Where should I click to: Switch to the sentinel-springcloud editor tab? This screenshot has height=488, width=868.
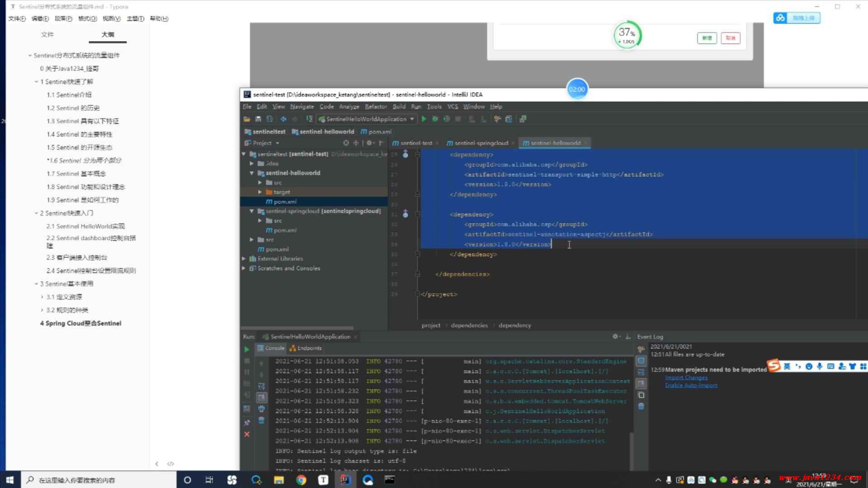tap(481, 143)
